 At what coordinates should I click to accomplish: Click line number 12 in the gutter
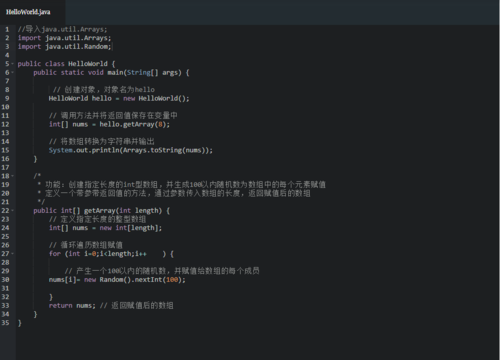pyautogui.click(x=5, y=124)
